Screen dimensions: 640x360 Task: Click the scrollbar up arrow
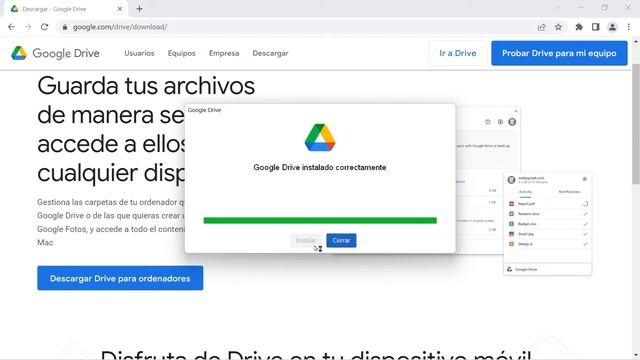point(636,42)
